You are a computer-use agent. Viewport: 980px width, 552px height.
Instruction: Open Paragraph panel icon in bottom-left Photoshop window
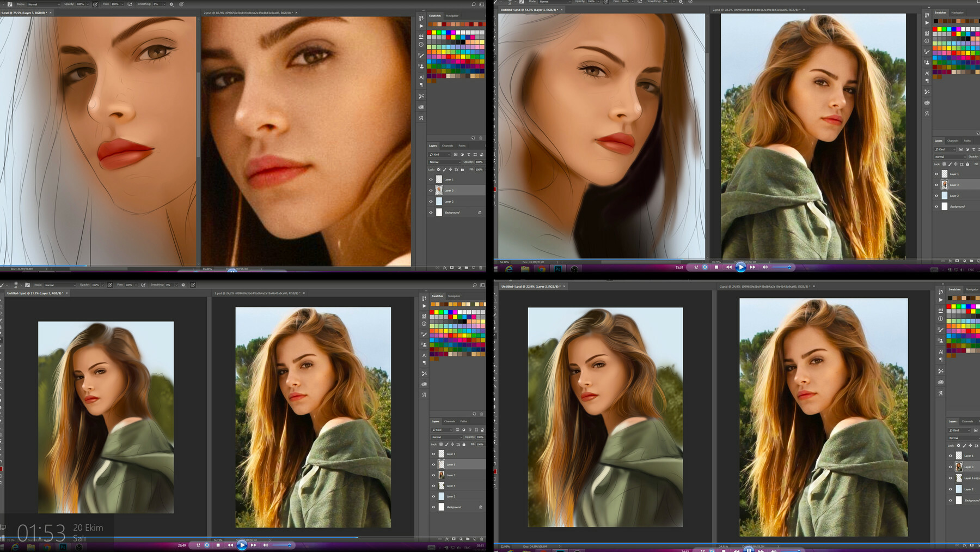pos(424,363)
